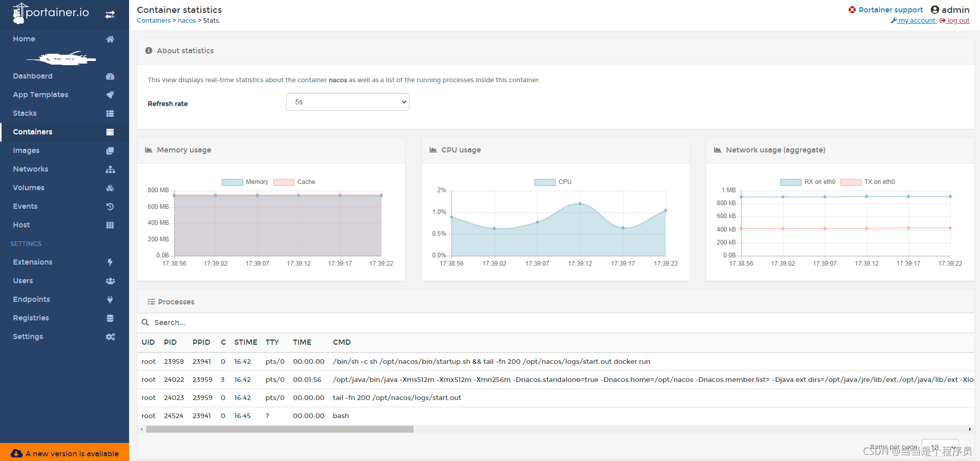Open Images menu item
The height and width of the screenshot is (461, 980).
(x=26, y=150)
